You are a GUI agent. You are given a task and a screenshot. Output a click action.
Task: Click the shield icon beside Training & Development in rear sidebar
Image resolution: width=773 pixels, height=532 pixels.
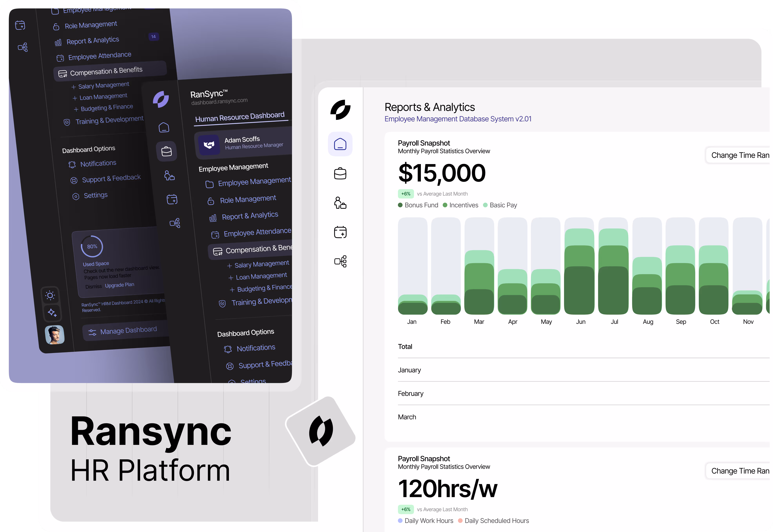click(67, 122)
